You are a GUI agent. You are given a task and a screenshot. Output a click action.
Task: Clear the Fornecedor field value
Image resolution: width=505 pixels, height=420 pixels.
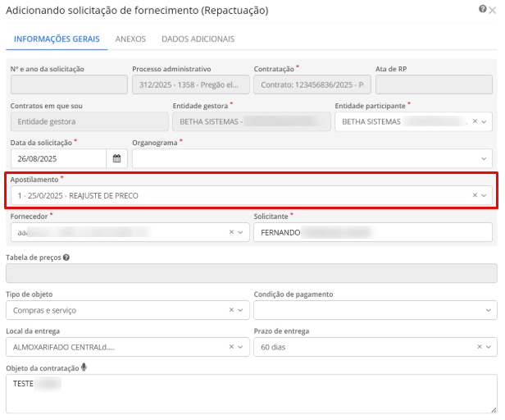pyautogui.click(x=231, y=232)
